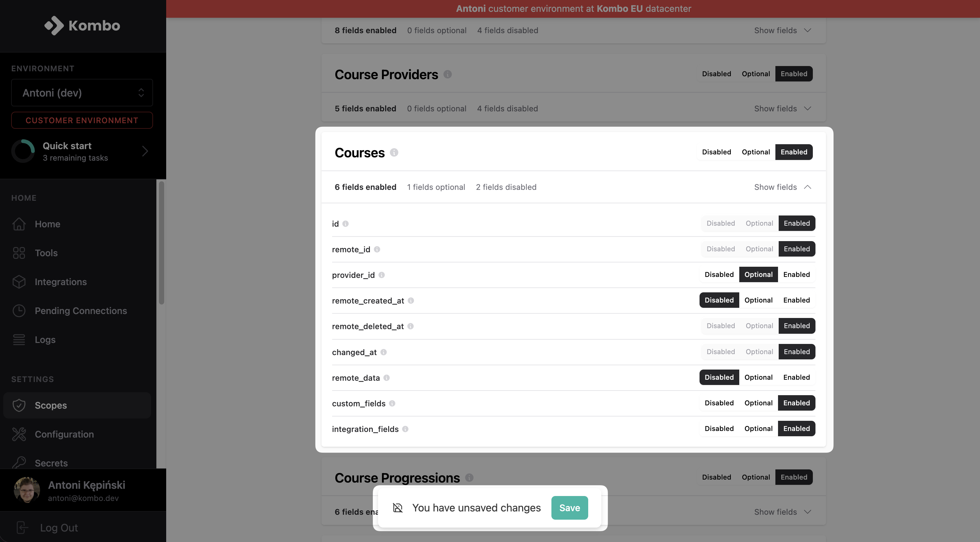Click the info icon next to Courses

point(394,152)
